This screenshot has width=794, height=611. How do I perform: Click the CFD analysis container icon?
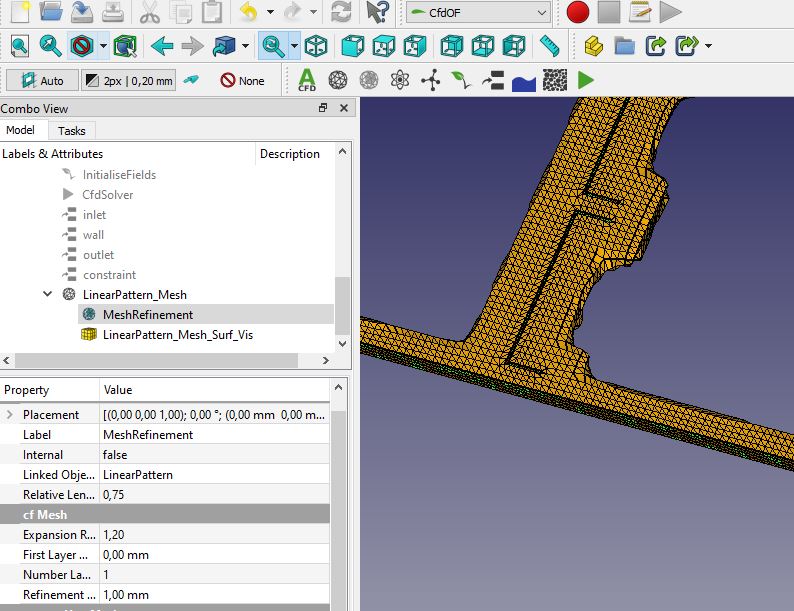pos(307,80)
